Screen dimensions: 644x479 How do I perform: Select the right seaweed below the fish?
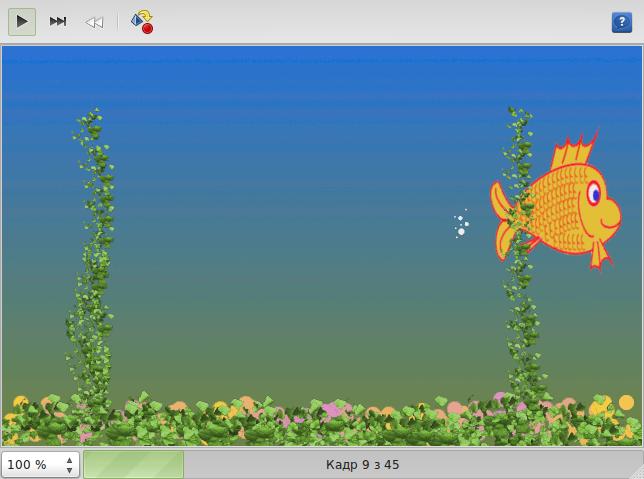coord(522,330)
